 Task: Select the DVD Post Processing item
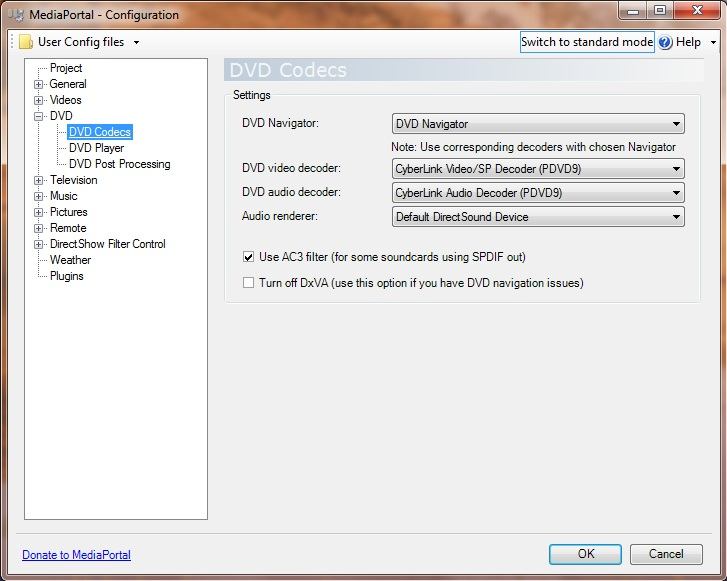pyautogui.click(x=120, y=164)
